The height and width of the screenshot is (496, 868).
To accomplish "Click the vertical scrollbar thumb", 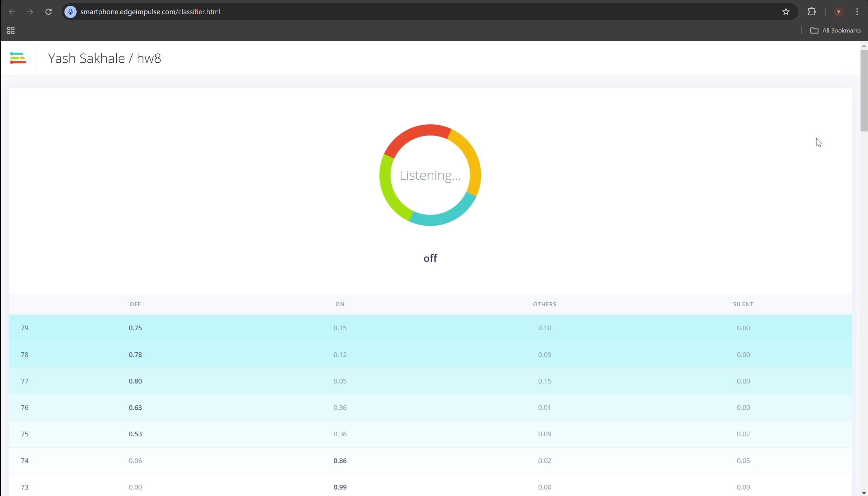I will point(864,90).
